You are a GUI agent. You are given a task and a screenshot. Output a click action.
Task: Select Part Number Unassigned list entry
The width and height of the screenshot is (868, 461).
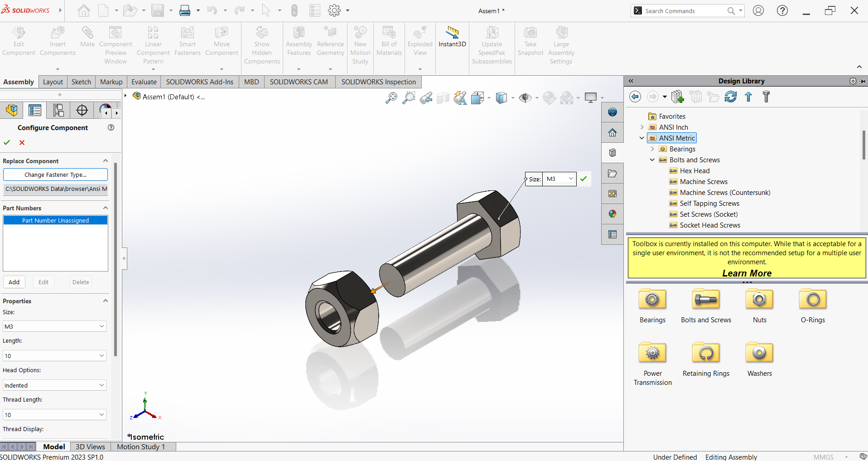(x=55, y=220)
